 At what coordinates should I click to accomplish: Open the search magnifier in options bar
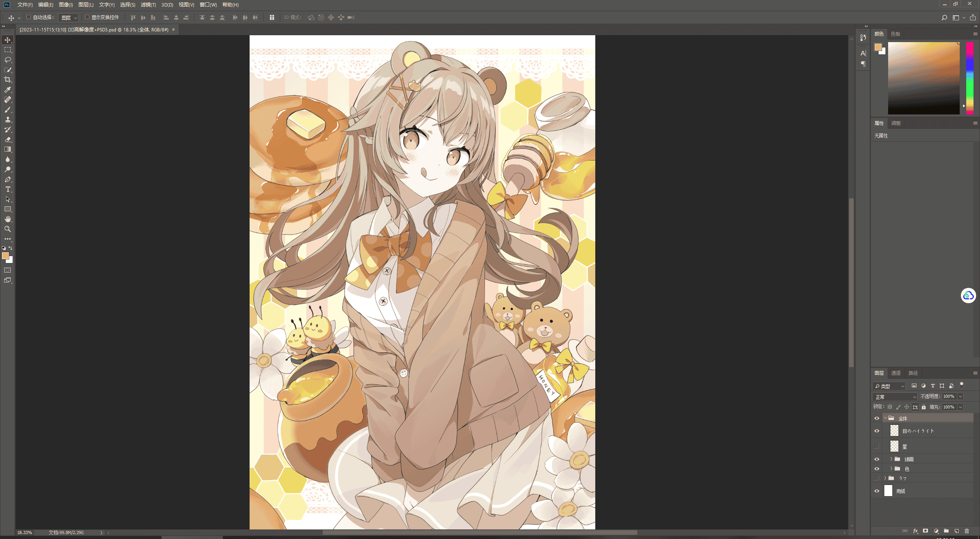pyautogui.click(x=944, y=18)
